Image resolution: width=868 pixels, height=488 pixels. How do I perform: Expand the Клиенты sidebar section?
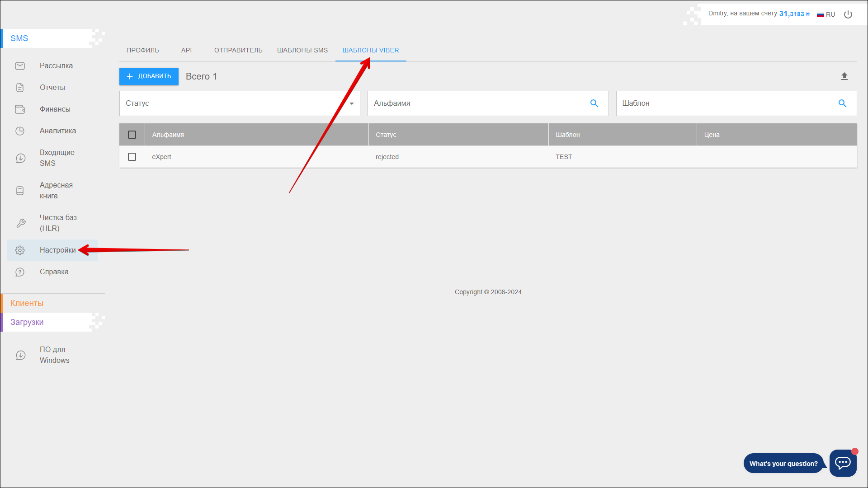click(27, 303)
